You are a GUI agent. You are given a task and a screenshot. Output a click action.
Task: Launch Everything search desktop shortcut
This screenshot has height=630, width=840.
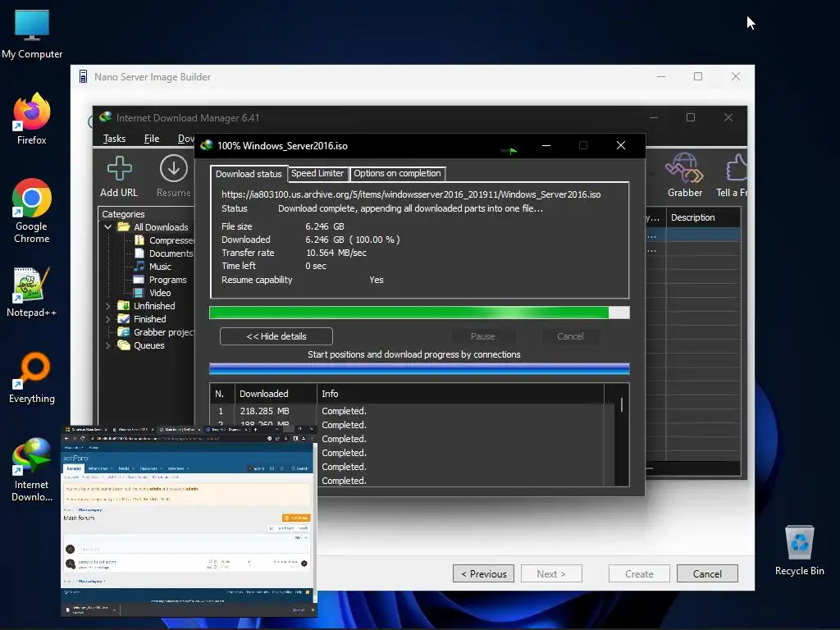pyautogui.click(x=32, y=378)
